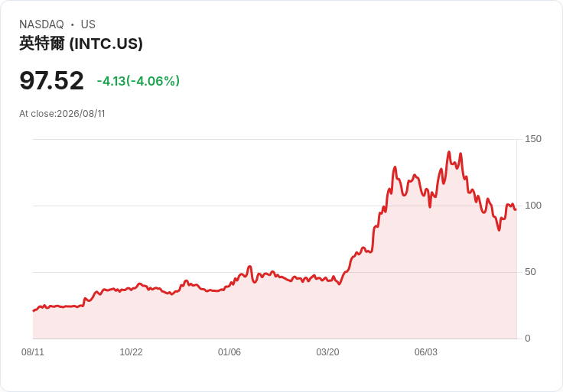
Task: Click the 0 y-axis price label
Action: click(x=528, y=339)
